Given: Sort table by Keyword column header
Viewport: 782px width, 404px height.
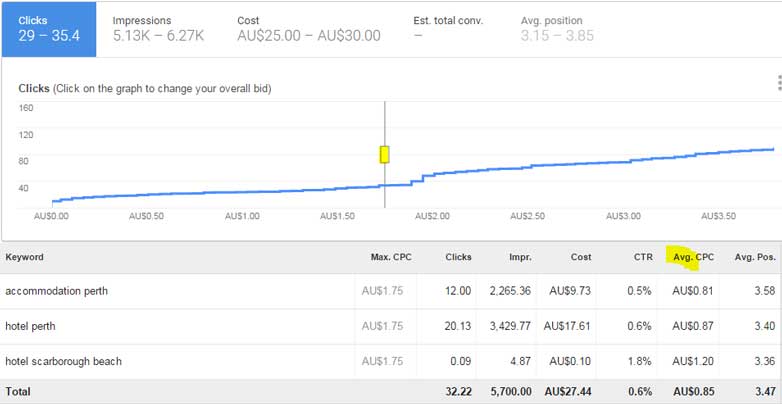Looking at the screenshot, I should pyautogui.click(x=24, y=257).
